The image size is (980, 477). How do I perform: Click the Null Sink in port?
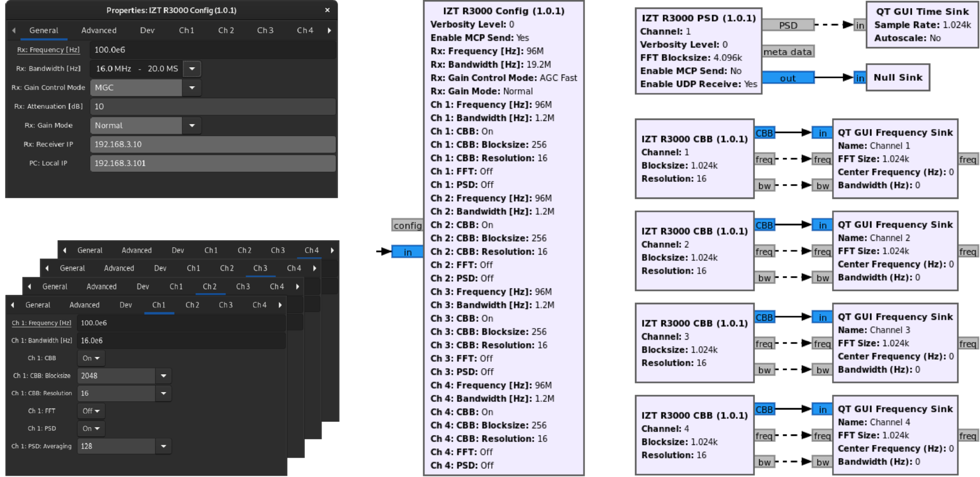pyautogui.click(x=860, y=78)
